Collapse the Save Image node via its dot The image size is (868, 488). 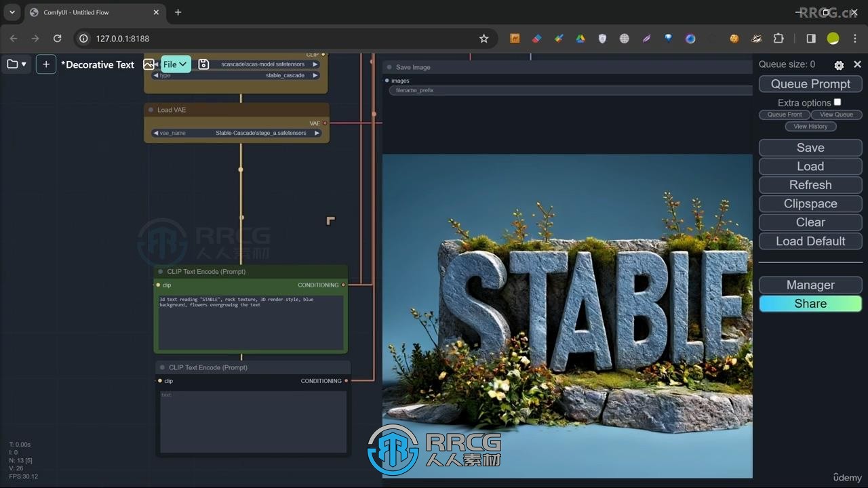(389, 67)
